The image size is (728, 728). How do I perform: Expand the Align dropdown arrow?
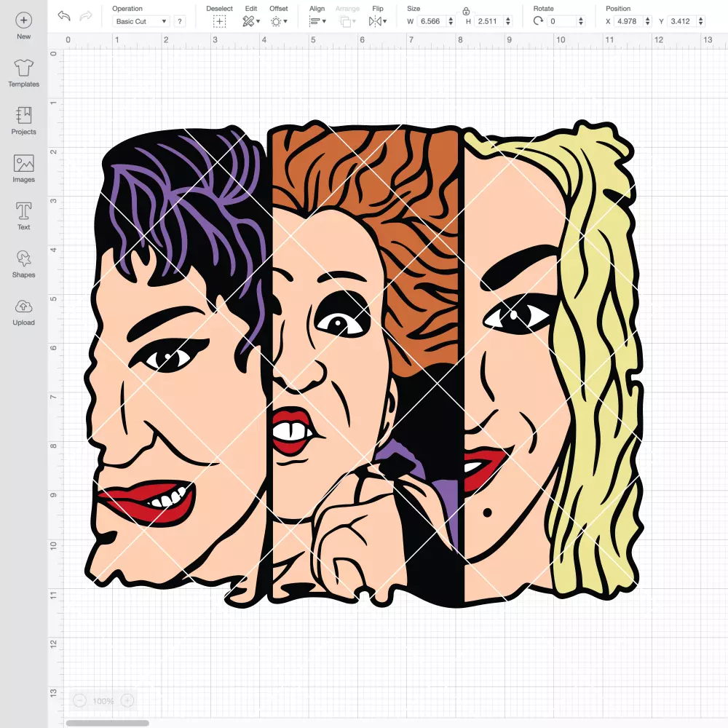click(x=324, y=21)
